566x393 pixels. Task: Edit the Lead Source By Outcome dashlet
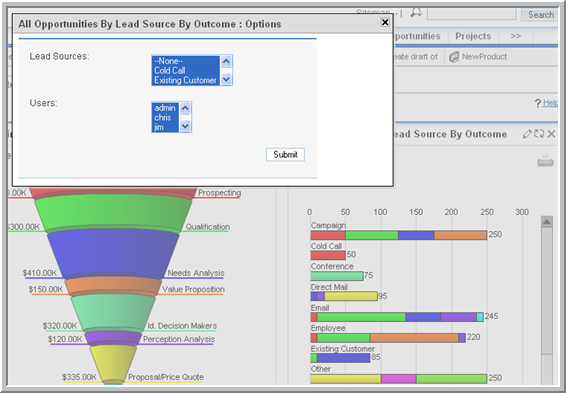click(527, 134)
